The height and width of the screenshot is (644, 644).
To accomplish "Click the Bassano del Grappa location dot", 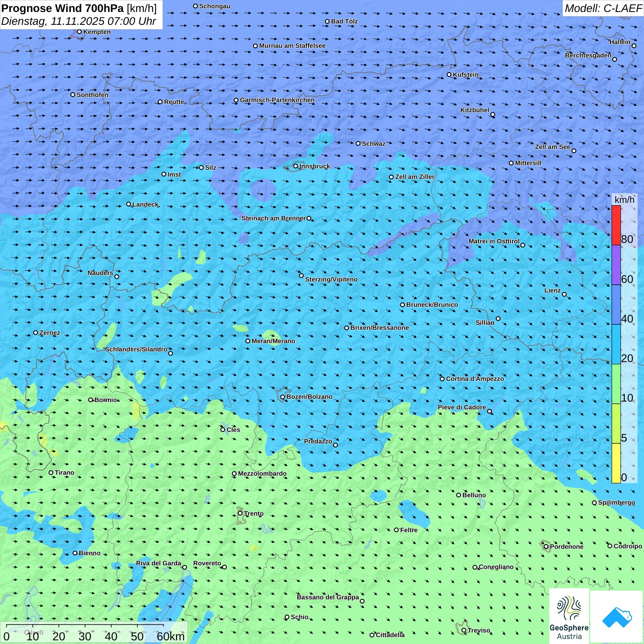I will [362, 601].
